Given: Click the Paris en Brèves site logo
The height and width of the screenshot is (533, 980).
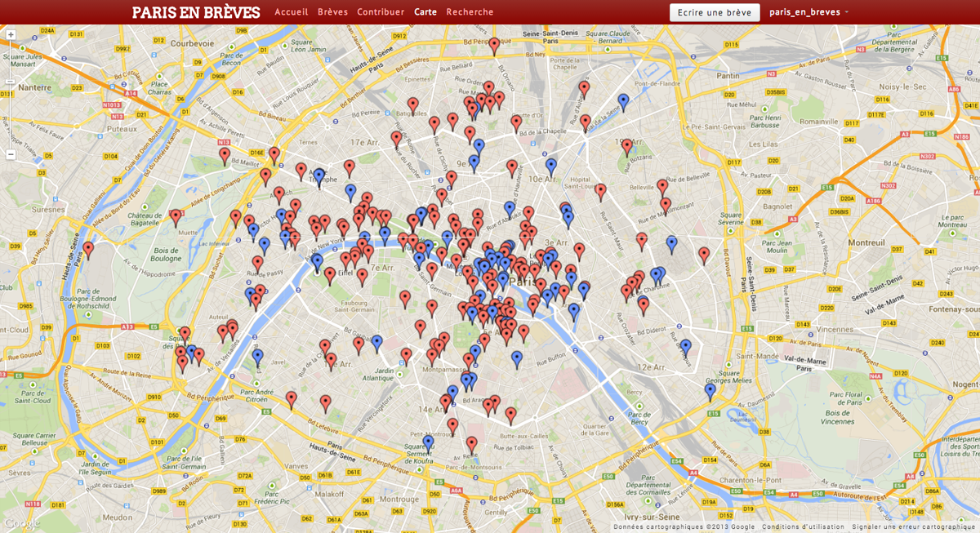Looking at the screenshot, I should [x=196, y=12].
